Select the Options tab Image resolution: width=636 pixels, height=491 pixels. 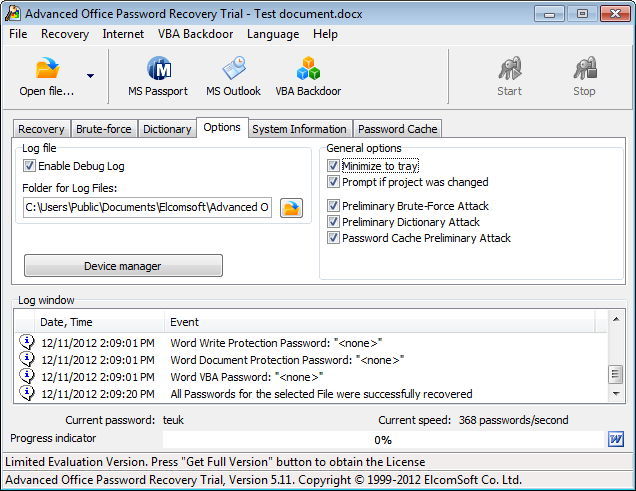222,127
